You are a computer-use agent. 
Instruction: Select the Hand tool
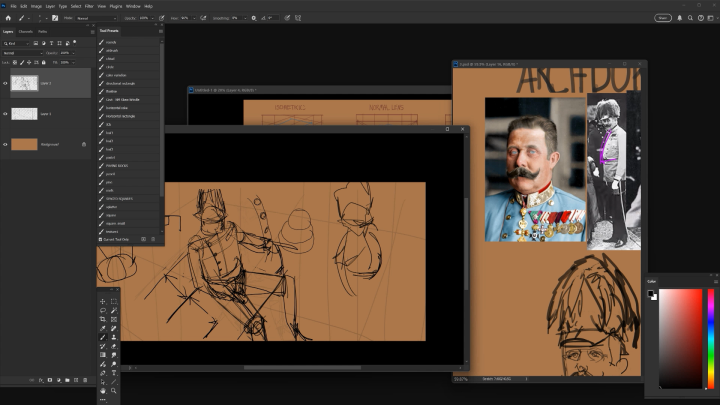tap(103, 391)
